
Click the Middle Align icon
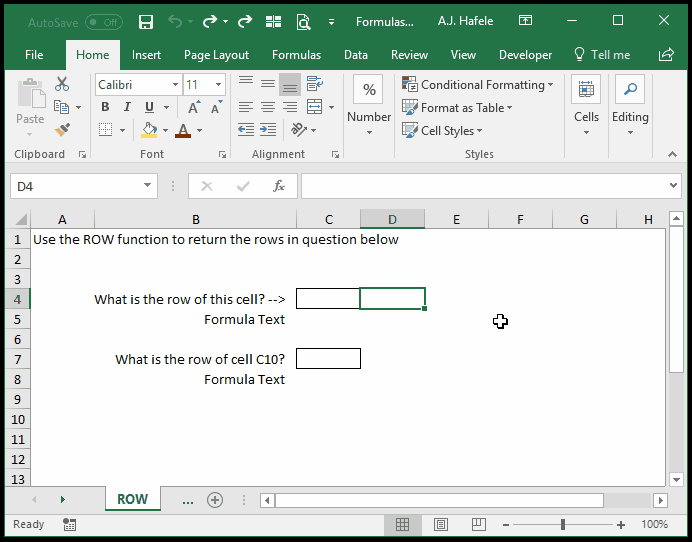268,83
